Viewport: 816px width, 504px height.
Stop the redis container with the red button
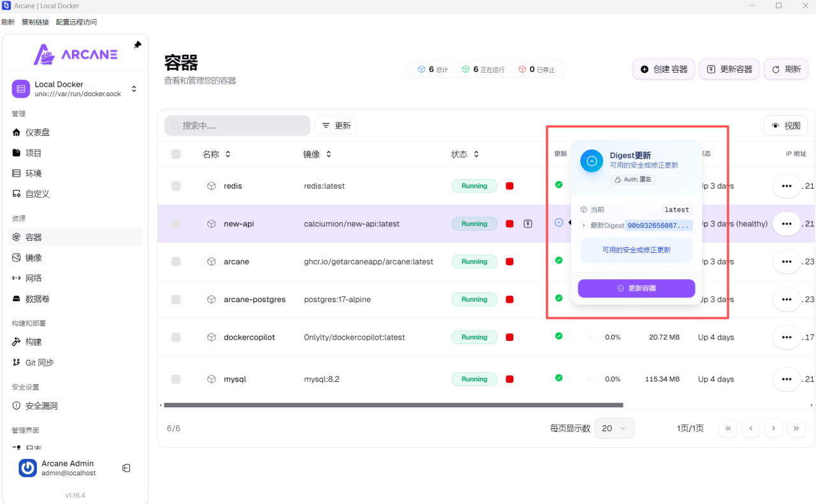click(509, 186)
